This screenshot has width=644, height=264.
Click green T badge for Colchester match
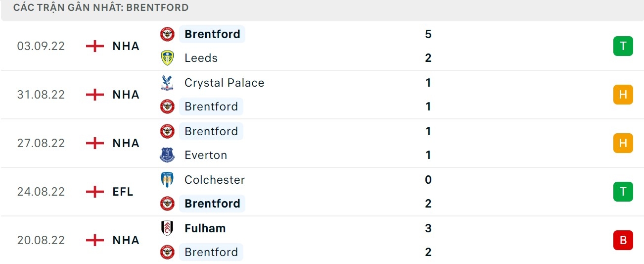(623, 192)
